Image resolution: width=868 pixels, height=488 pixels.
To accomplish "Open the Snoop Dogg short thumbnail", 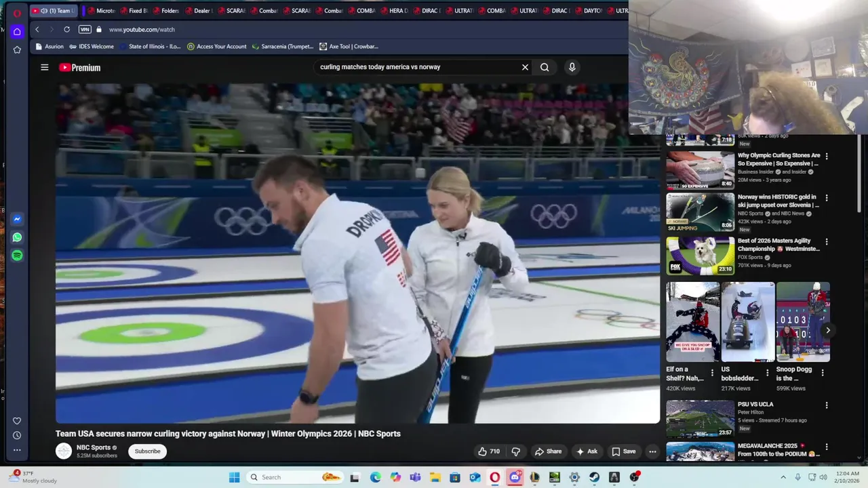I will 803,322.
